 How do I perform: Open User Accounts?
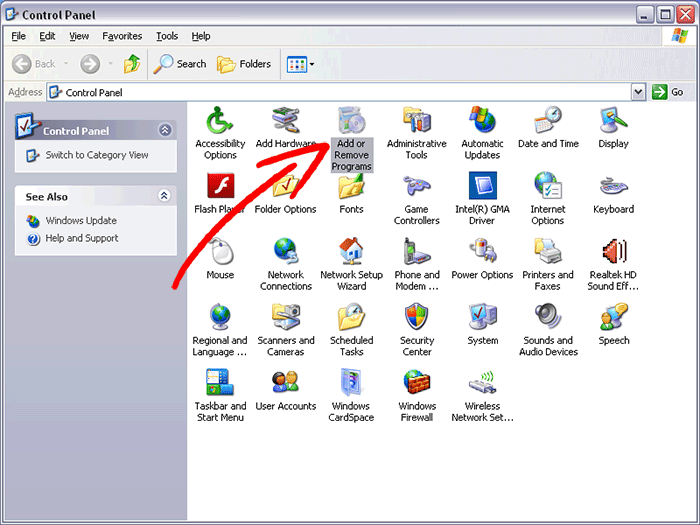[x=286, y=390]
